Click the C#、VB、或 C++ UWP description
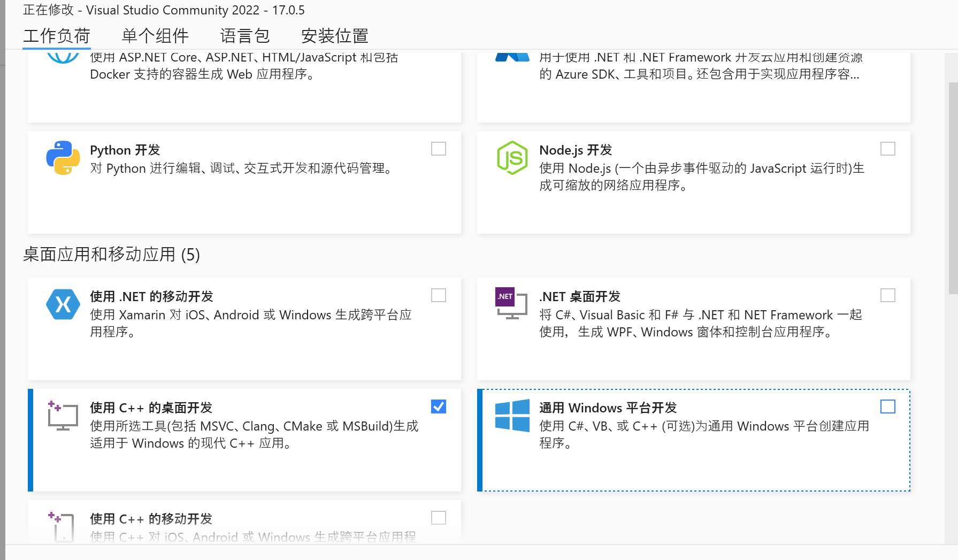Viewport: 958px width, 560px height. coord(704,434)
